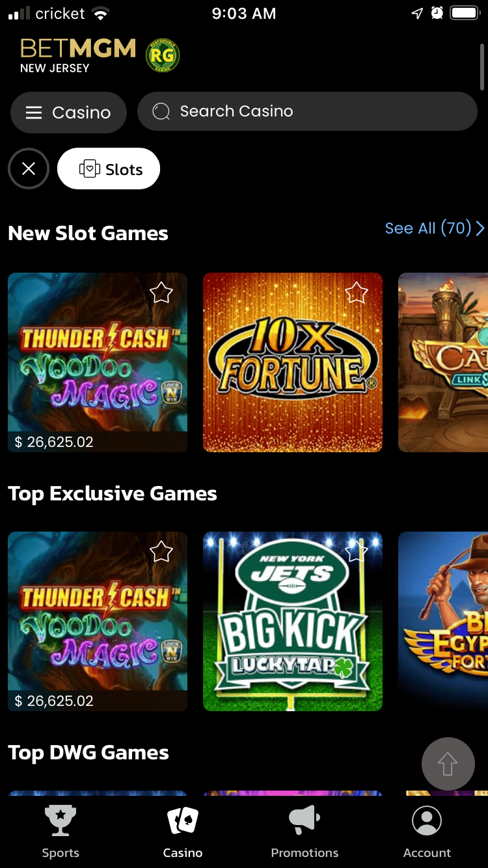The width and height of the screenshot is (488, 868).
Task: Favorite Thunder Cash Voodoo Magic in New Slot Games
Action: [161, 293]
